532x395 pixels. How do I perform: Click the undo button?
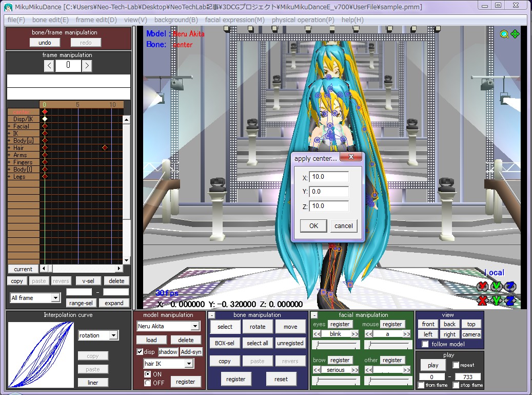45,43
